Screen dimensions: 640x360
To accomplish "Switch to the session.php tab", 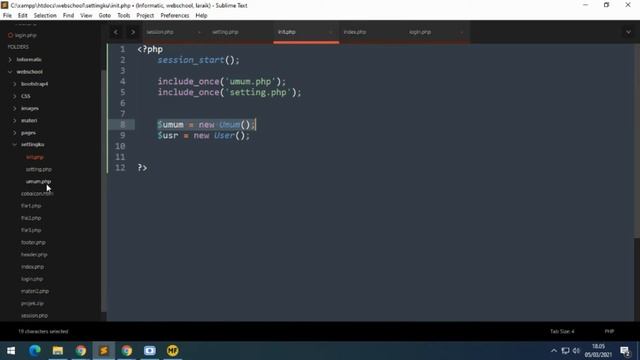I will (160, 32).
